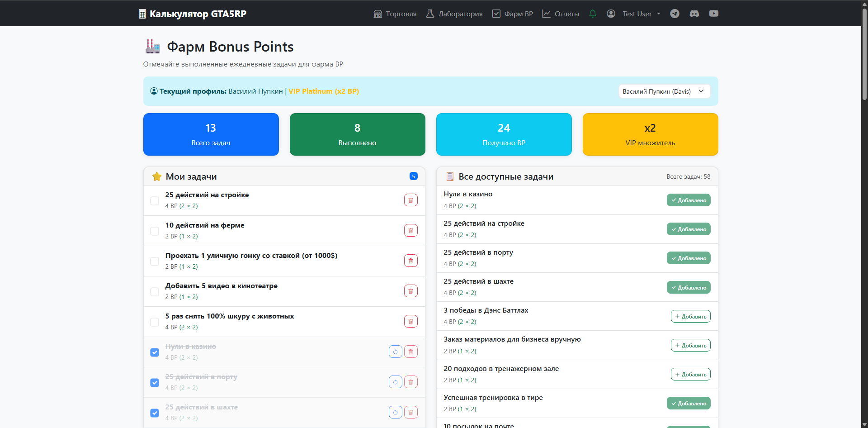
Task: Reset the completed '25 действий в порту' task
Action: [395, 382]
